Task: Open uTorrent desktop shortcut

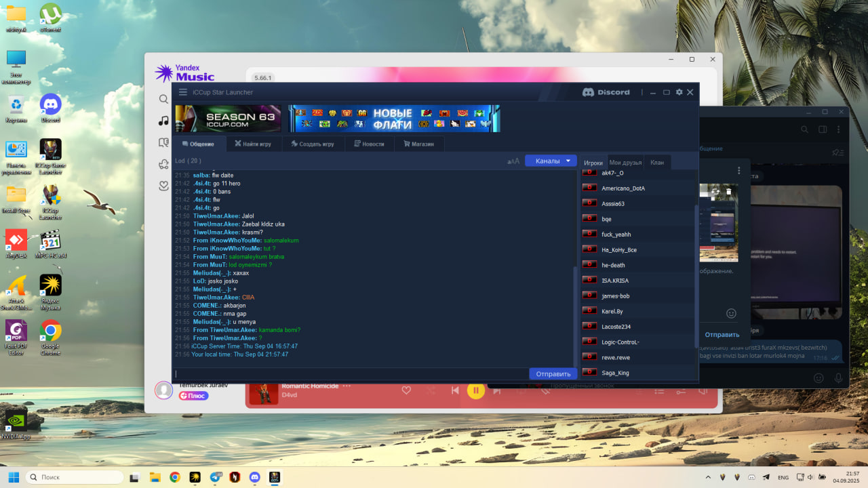Action: (x=51, y=18)
